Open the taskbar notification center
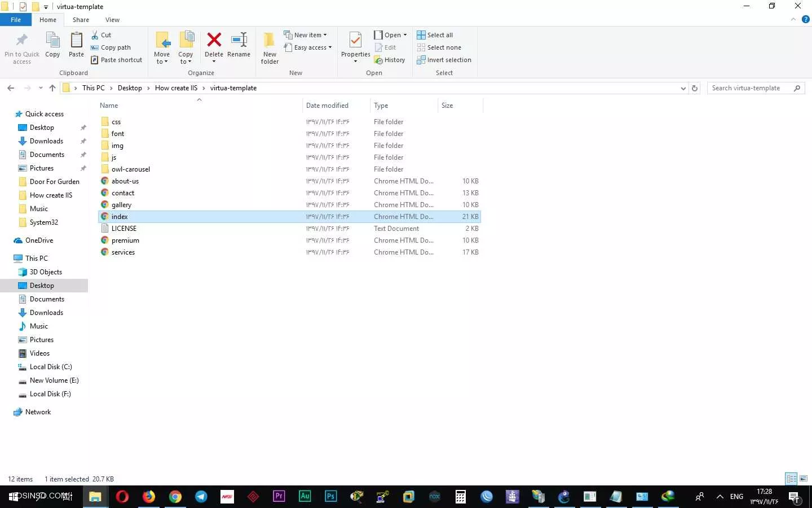Screen dimensions: 812x508 (795, 497)
